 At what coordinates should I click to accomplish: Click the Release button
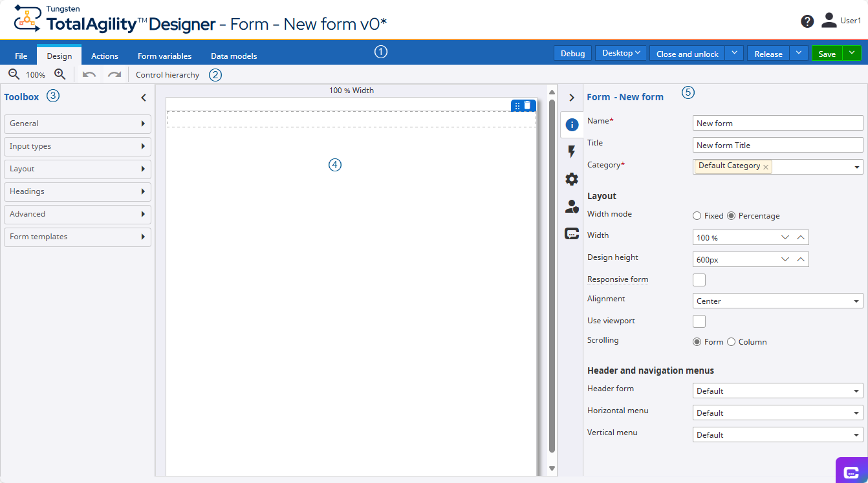[x=768, y=53]
